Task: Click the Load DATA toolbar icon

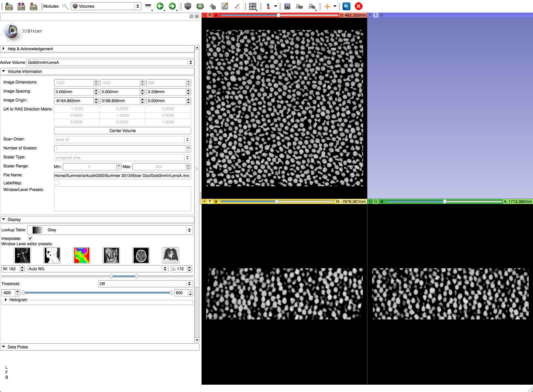Action: (9, 6)
